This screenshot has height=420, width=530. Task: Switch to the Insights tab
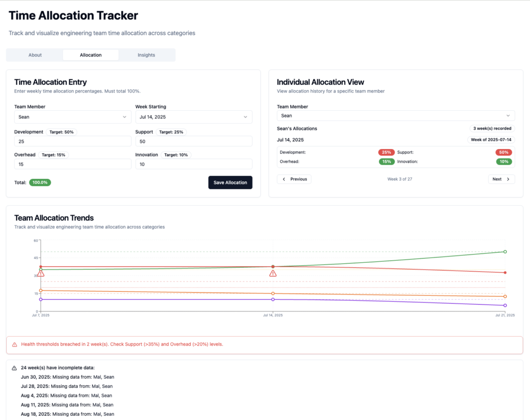(x=146, y=55)
